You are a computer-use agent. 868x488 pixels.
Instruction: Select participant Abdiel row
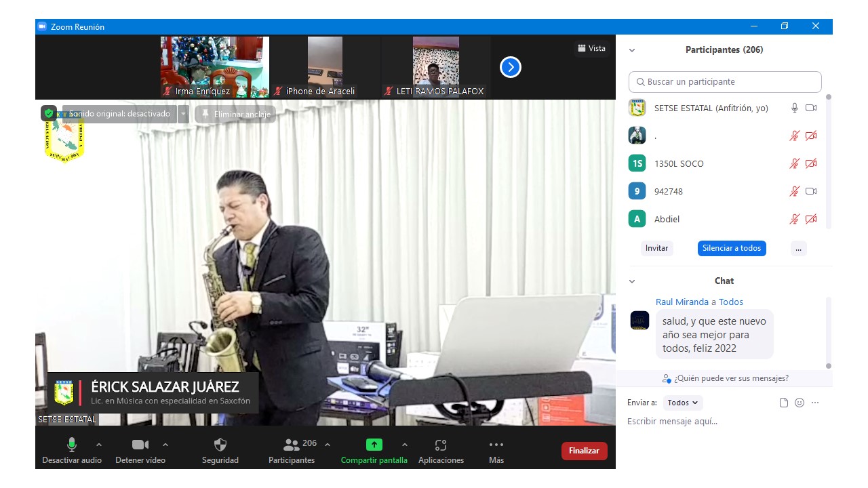click(x=724, y=219)
